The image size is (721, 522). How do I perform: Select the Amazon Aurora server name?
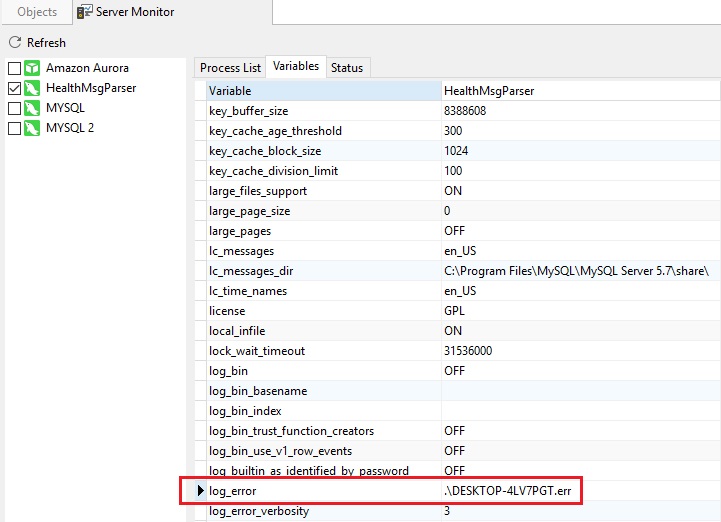coord(87,68)
